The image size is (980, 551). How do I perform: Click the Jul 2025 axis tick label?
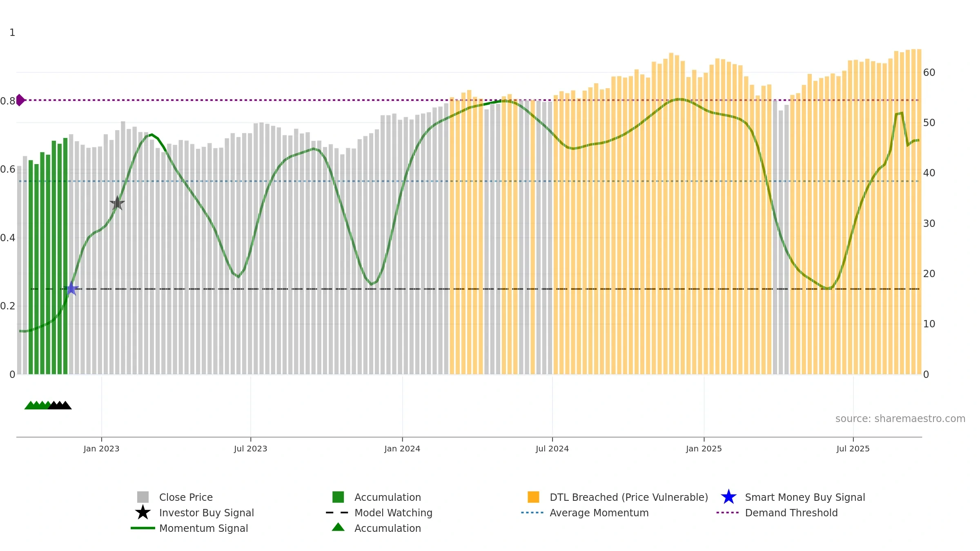[x=853, y=449]
